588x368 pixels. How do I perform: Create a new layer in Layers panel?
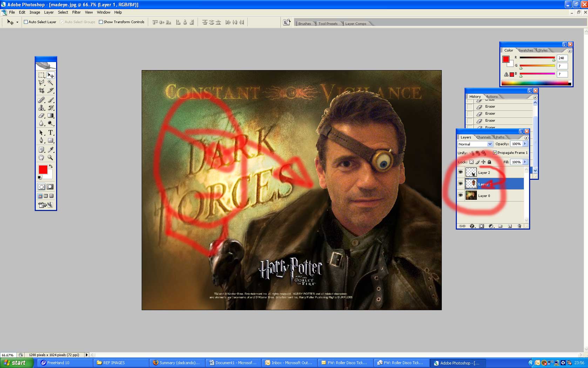[x=510, y=226]
